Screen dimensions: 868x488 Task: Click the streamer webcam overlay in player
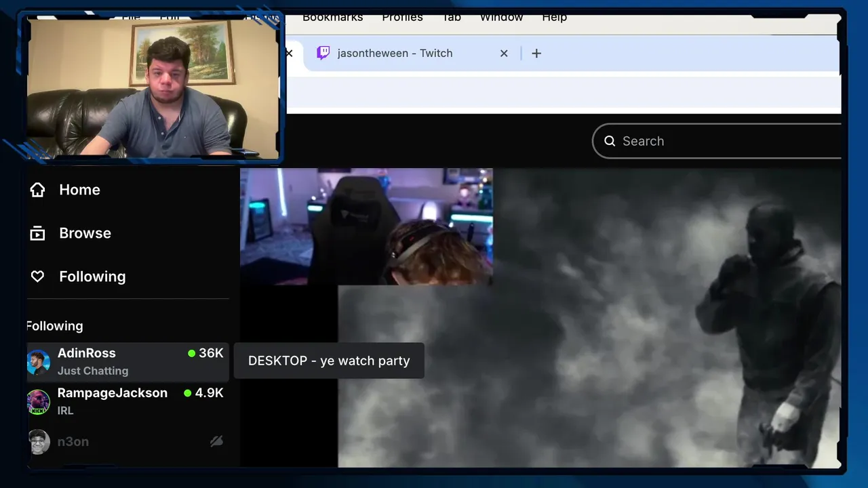[x=366, y=226]
